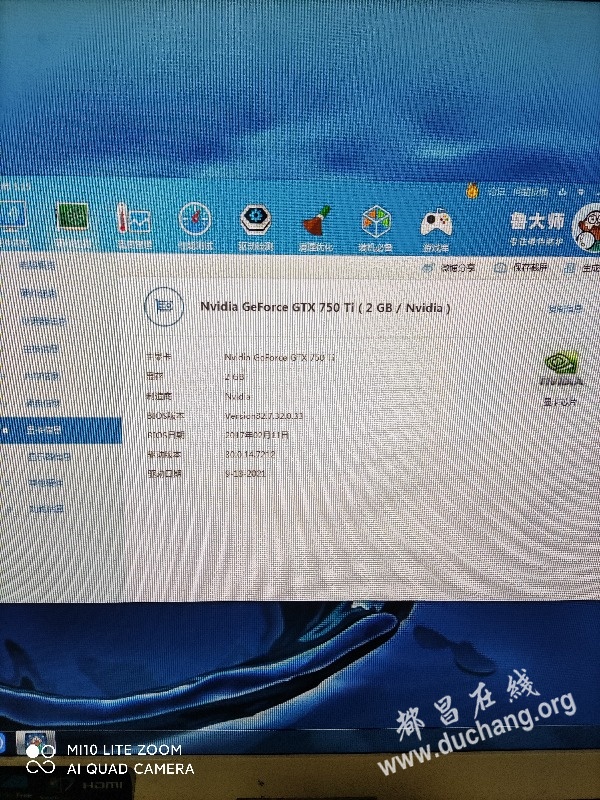Select the monitor info sidebar item below highlighted
This screenshot has width=600, height=800.
click(49, 457)
